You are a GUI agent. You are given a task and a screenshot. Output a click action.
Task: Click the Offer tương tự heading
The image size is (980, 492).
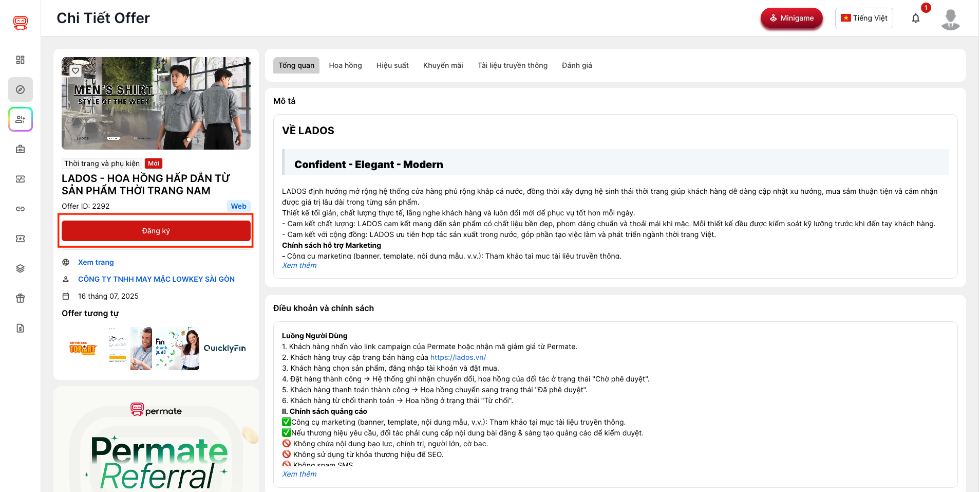pyautogui.click(x=90, y=313)
